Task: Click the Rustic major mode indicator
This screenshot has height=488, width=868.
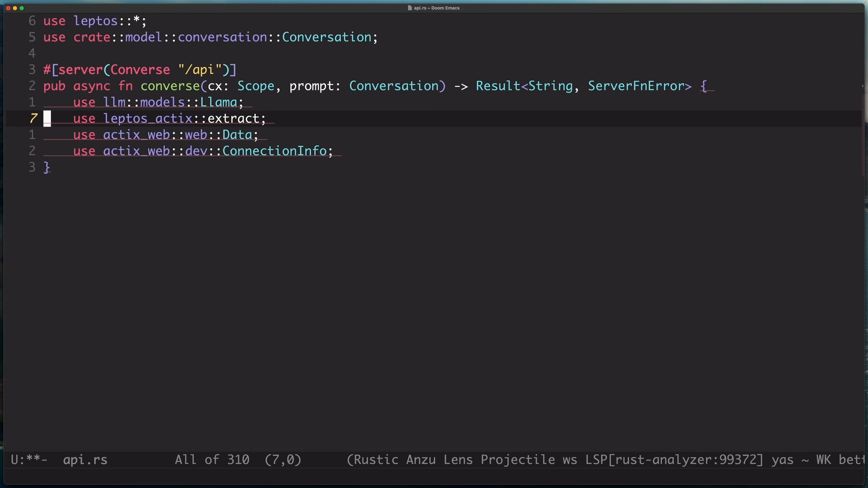Action: click(375, 460)
